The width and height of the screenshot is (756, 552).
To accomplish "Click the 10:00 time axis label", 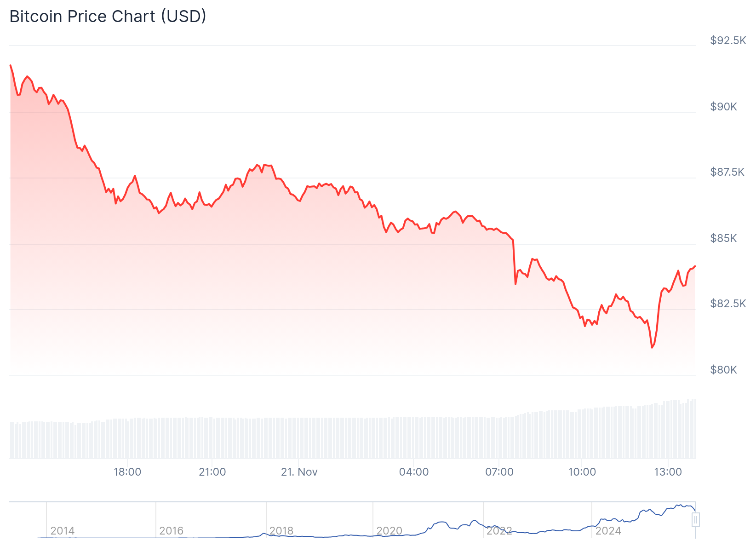I will (x=582, y=472).
